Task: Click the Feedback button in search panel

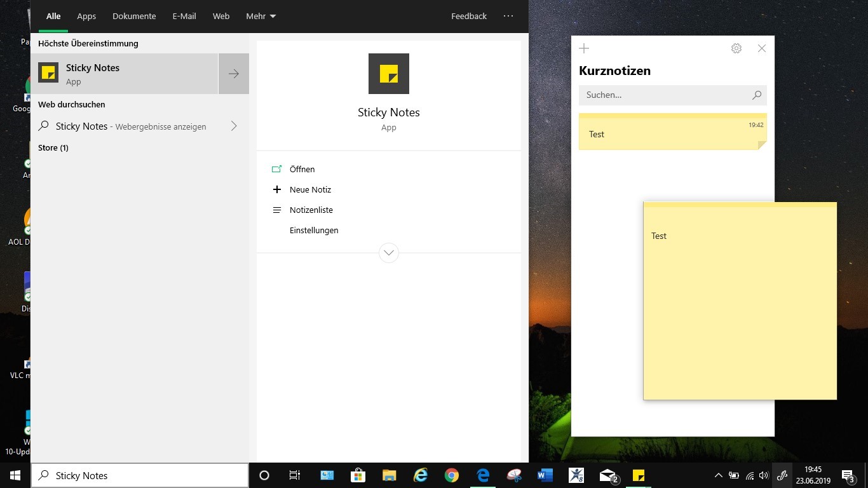Action: pyautogui.click(x=469, y=16)
